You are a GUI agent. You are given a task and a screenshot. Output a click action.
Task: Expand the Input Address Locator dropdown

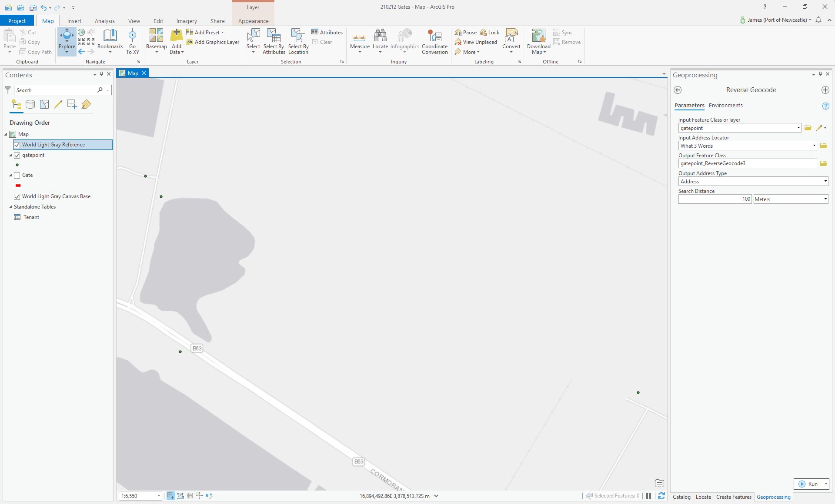[814, 146]
